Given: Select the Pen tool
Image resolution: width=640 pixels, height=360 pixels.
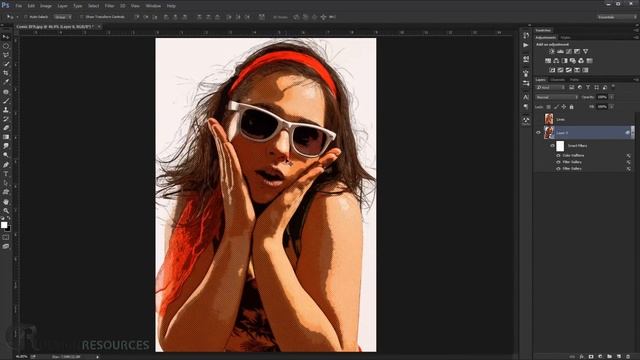Looking at the screenshot, I should (6, 164).
